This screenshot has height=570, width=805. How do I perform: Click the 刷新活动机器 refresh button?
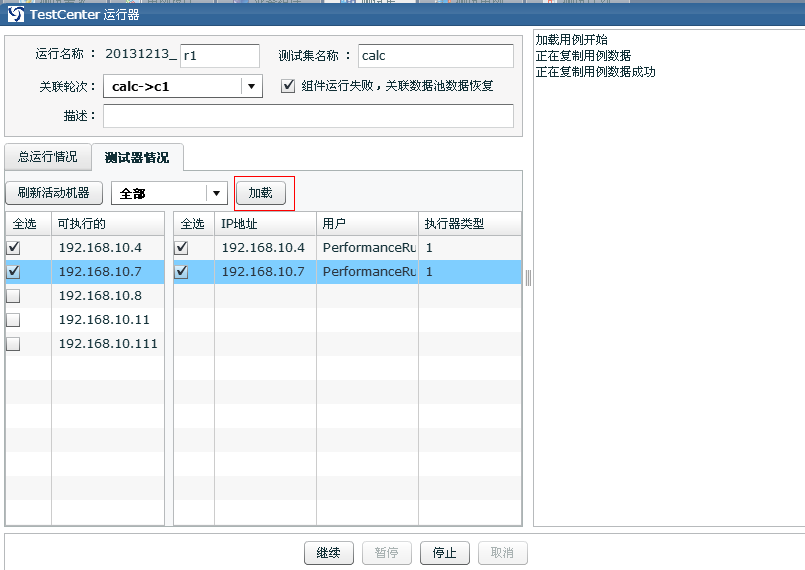54,193
